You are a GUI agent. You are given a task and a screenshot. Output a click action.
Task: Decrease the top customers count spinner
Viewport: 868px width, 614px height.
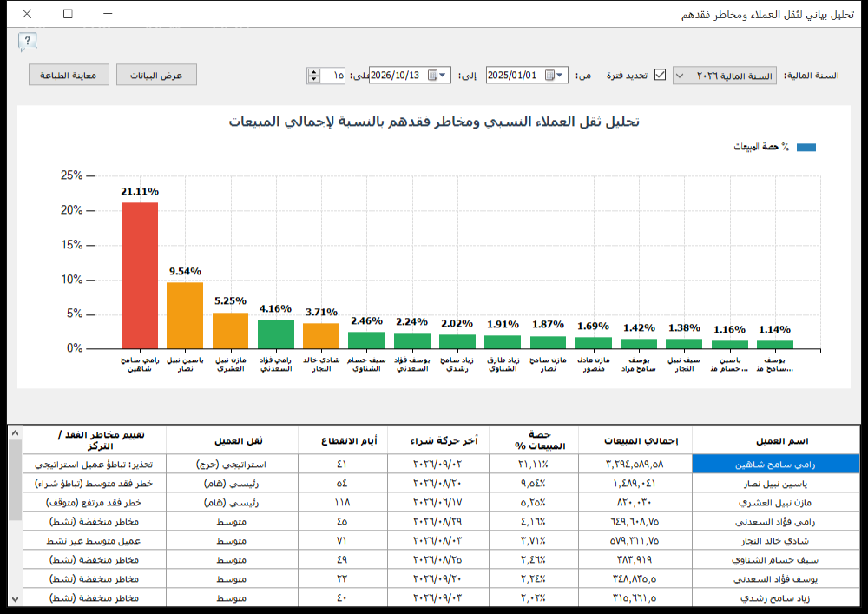point(314,79)
